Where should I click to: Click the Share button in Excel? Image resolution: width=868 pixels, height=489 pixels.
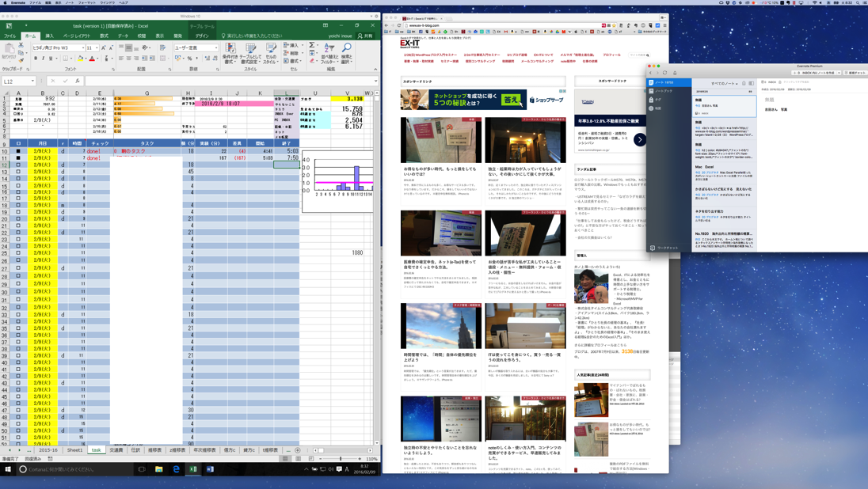point(365,36)
